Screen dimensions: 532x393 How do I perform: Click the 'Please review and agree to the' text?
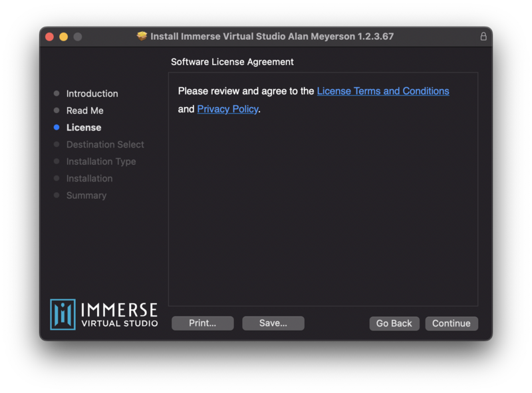click(246, 91)
